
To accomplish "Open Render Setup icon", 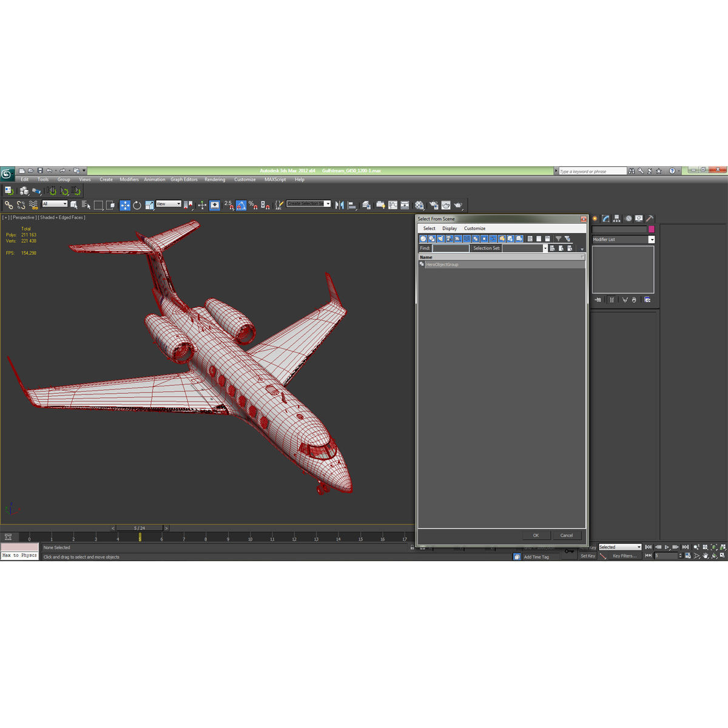I will coord(434,205).
